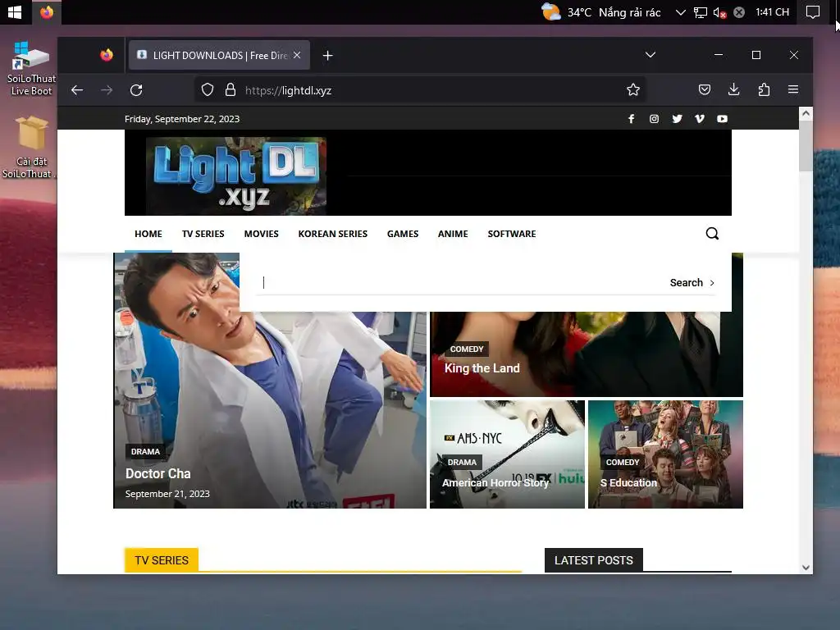
Task: Click the LightDL.xyz logo
Action: (x=236, y=176)
